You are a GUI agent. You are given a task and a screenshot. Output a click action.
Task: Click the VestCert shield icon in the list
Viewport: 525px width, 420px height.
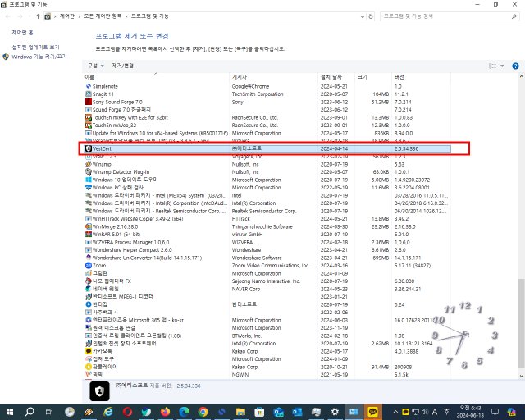pyautogui.click(x=89, y=148)
